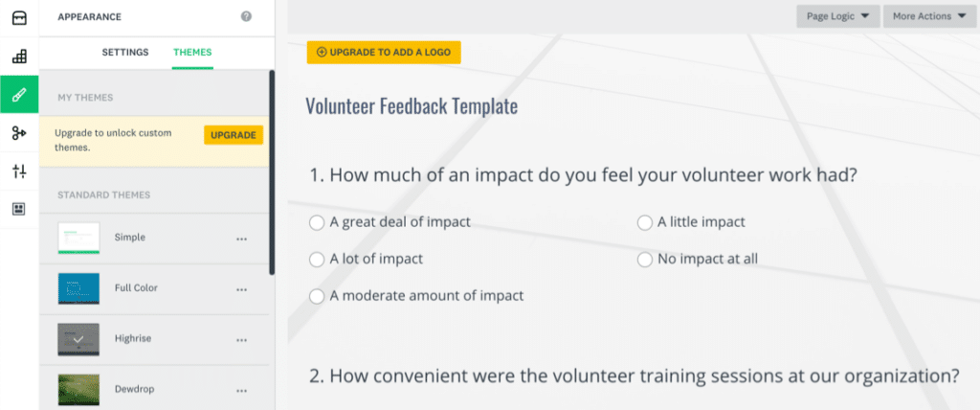Select 'A great deal of impact' option
The image size is (980, 410).
317,222
